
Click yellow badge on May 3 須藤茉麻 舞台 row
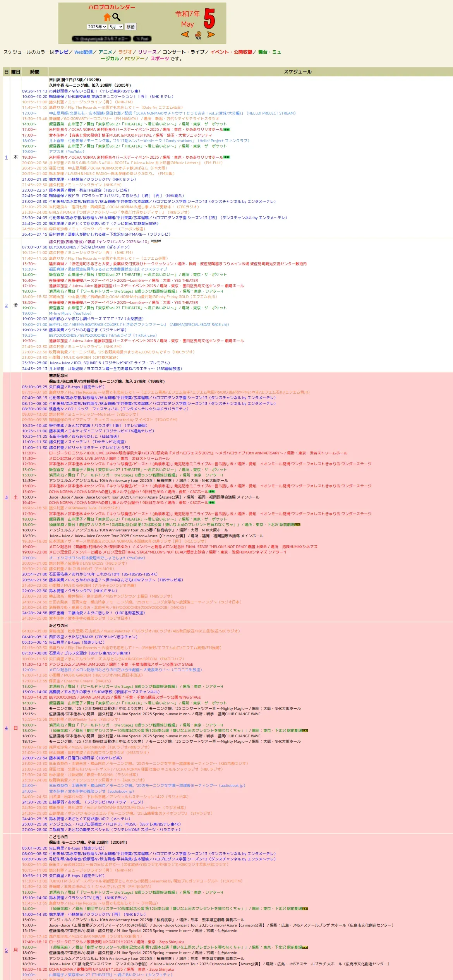coord(297,525)
